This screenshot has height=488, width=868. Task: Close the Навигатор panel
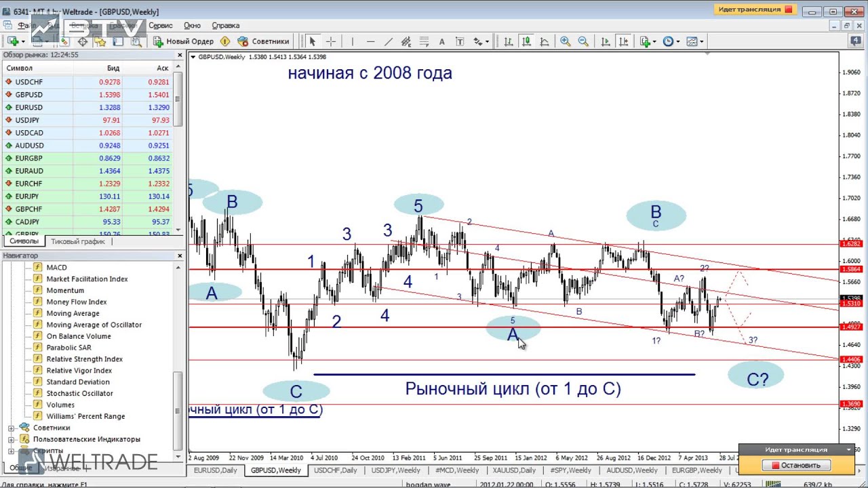(x=180, y=256)
